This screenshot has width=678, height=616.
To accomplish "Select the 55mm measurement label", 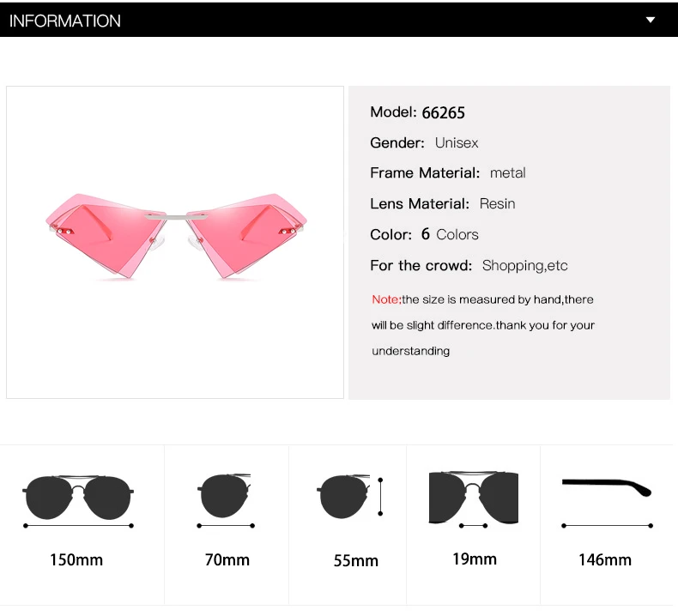I will pyautogui.click(x=356, y=561).
